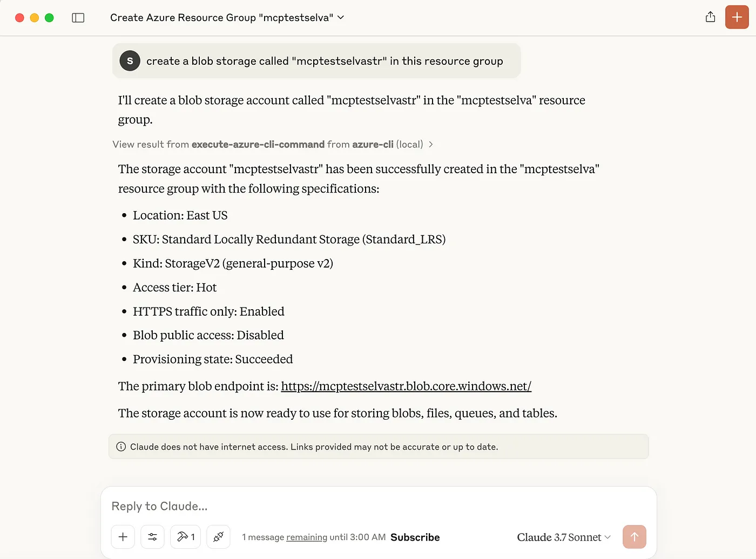Expand the chat title dropdown chevron

click(x=341, y=17)
